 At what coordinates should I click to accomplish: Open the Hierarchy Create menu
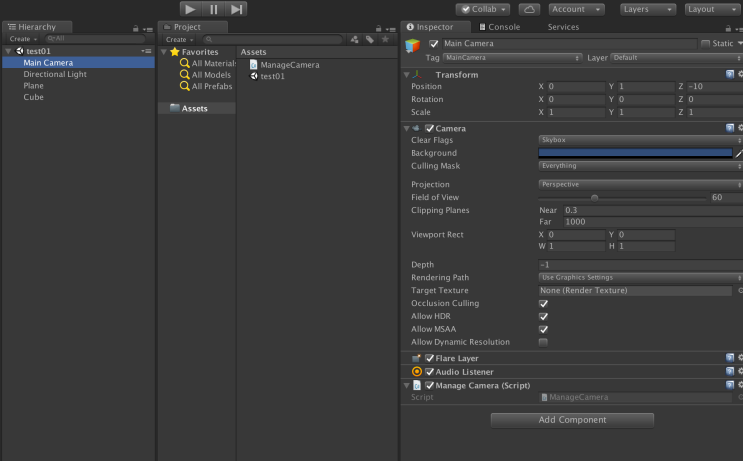[x=23, y=39]
